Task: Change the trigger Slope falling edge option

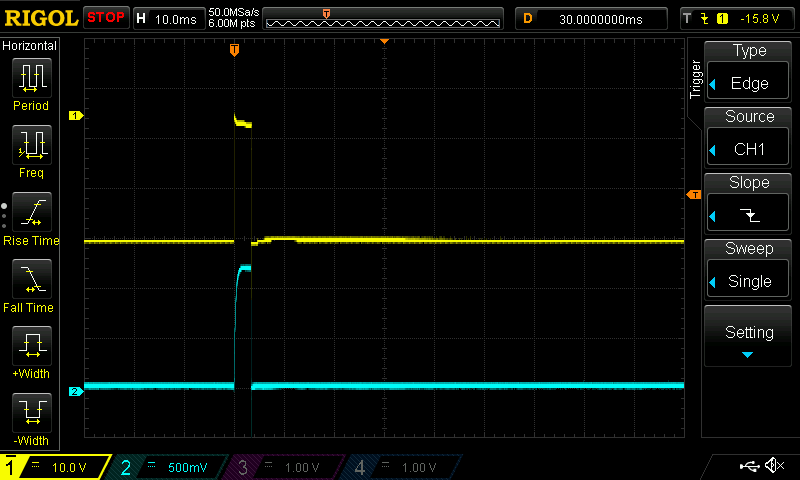Action: [x=750, y=204]
